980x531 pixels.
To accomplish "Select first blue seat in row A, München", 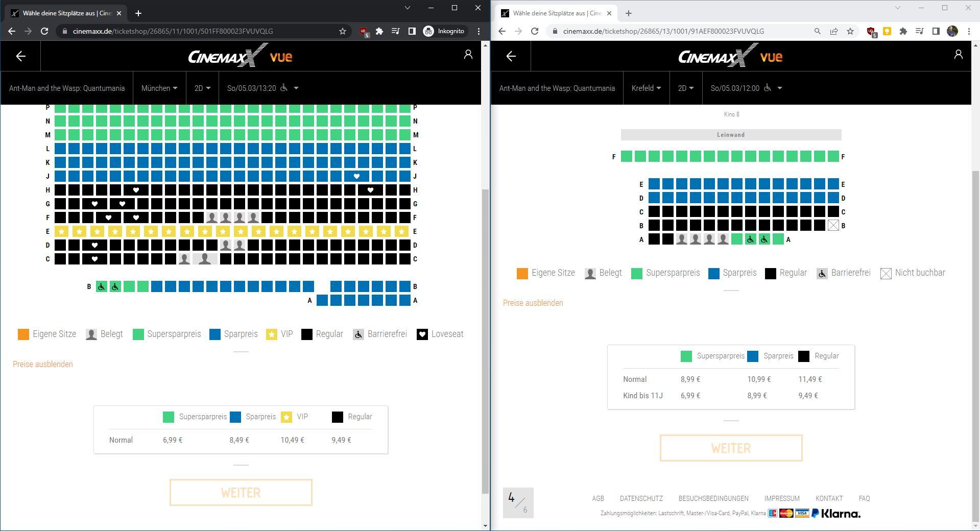I will pyautogui.click(x=322, y=300).
